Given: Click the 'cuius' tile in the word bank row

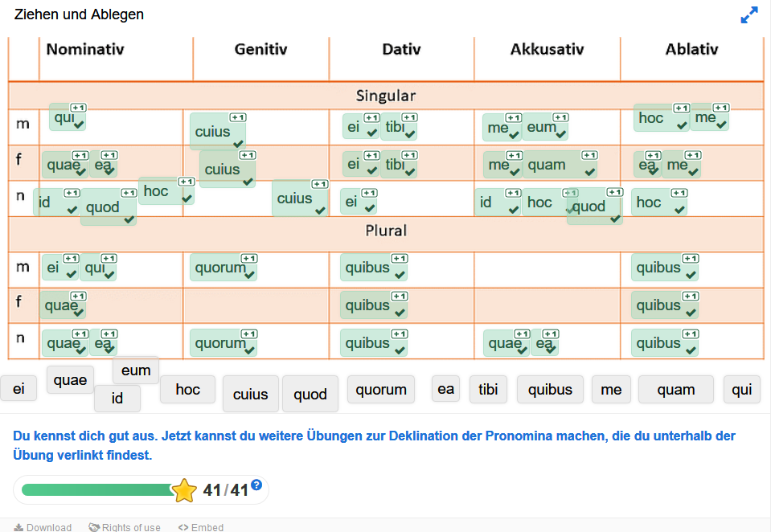Looking at the screenshot, I should pos(250,394).
